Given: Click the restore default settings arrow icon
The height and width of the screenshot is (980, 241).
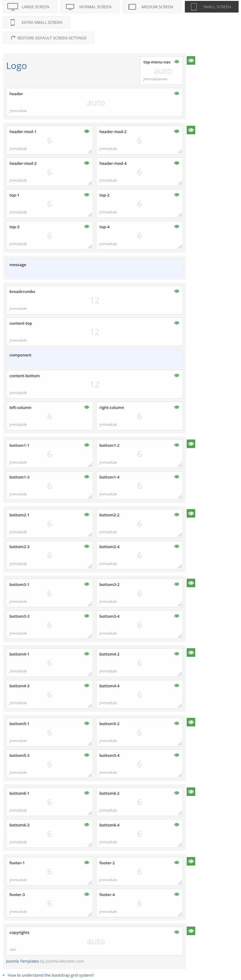Looking at the screenshot, I should pyautogui.click(x=13, y=38).
